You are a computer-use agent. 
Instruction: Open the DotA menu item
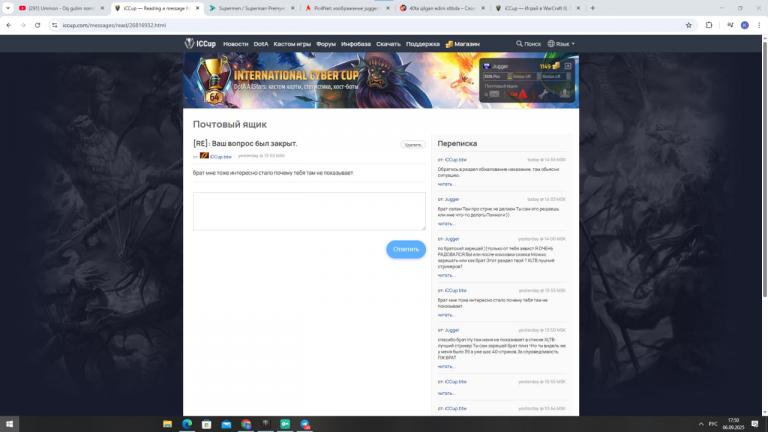tap(261, 44)
